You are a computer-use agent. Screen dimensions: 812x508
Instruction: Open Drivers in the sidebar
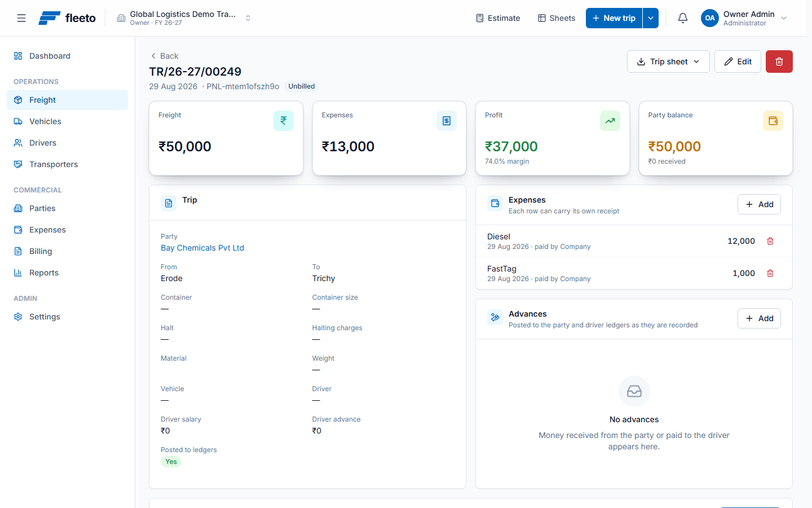67,143
